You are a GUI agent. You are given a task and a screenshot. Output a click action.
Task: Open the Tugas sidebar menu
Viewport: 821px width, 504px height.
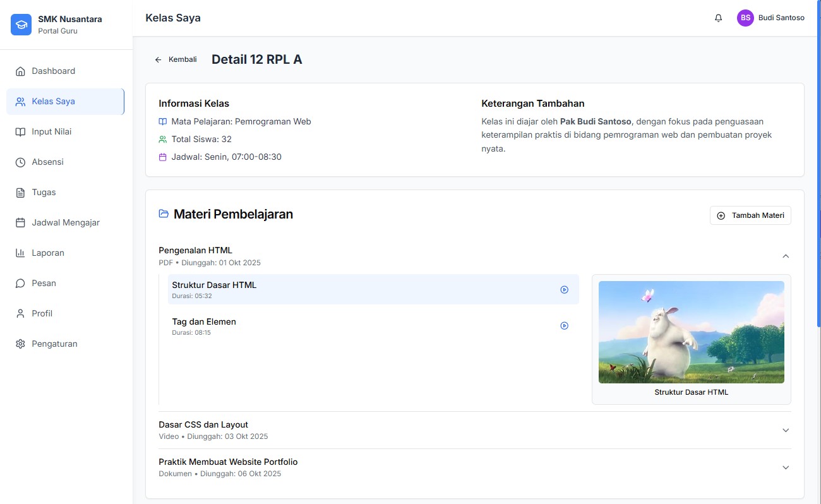pyautogui.click(x=44, y=193)
